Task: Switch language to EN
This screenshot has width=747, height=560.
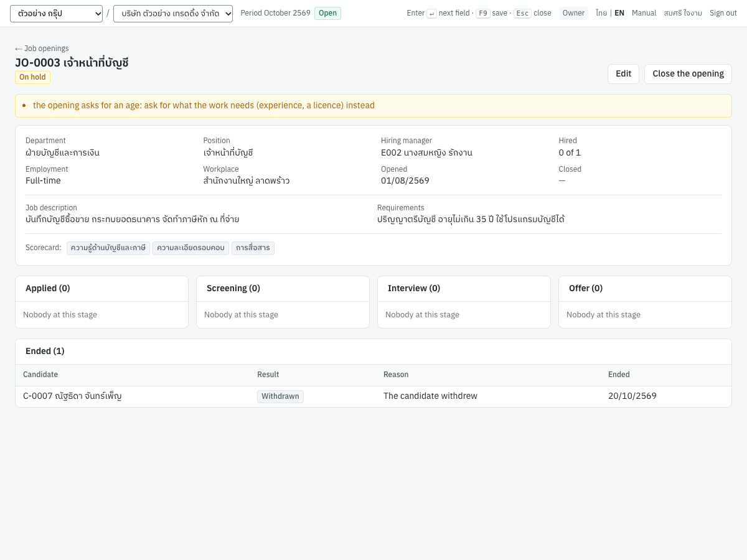Action: point(619,13)
